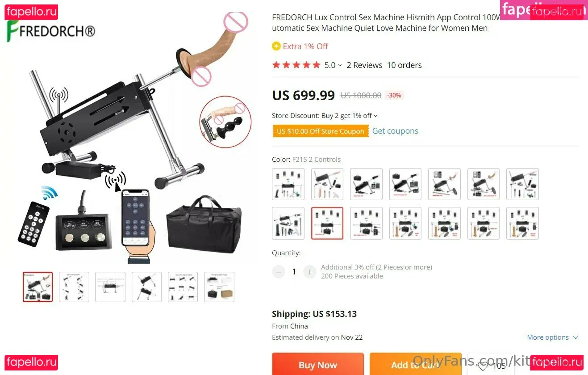The width and height of the screenshot is (588, 375).
Task: Open the Get coupons link
Action: click(x=395, y=131)
